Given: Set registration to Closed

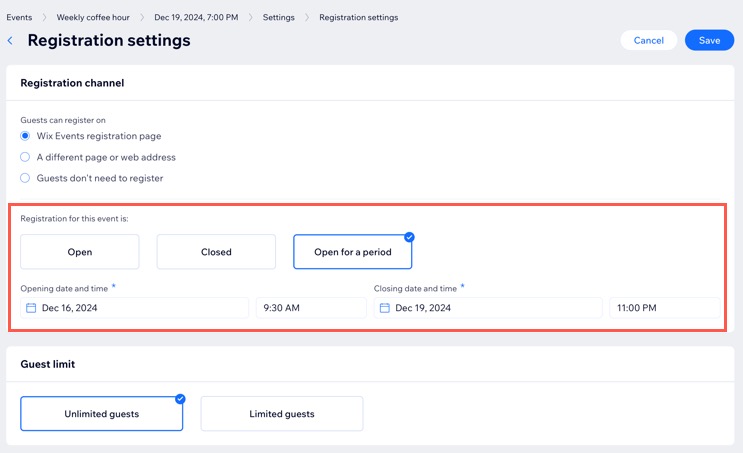Looking at the screenshot, I should pyautogui.click(x=216, y=252).
